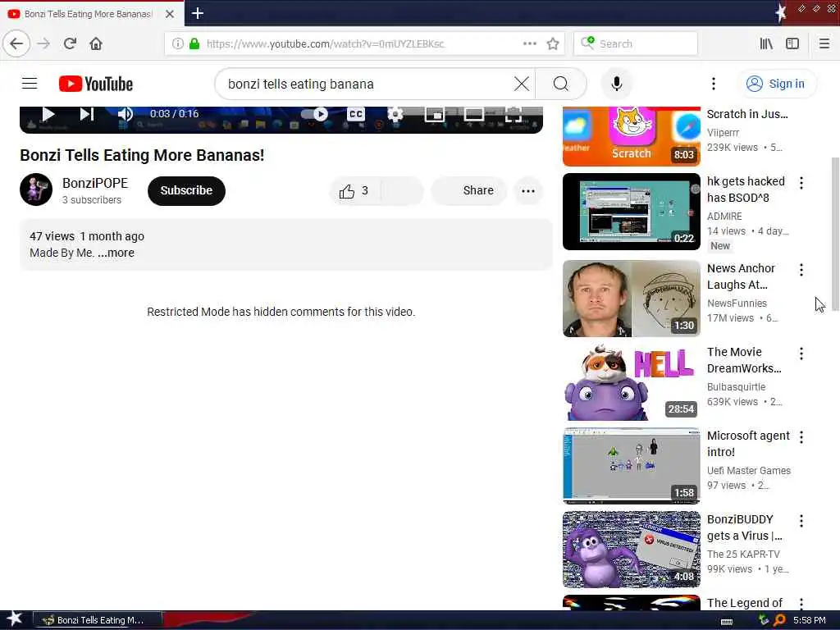
Task: Click the Sign in button
Action: point(776,84)
